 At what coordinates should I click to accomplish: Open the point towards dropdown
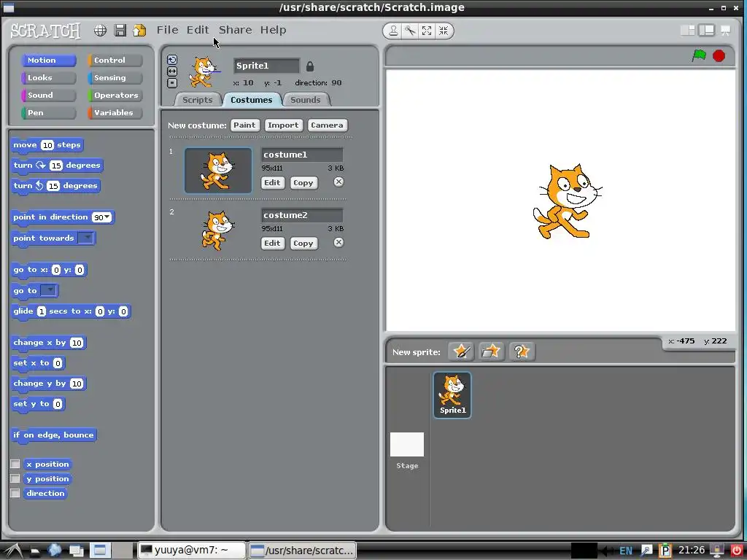86,238
